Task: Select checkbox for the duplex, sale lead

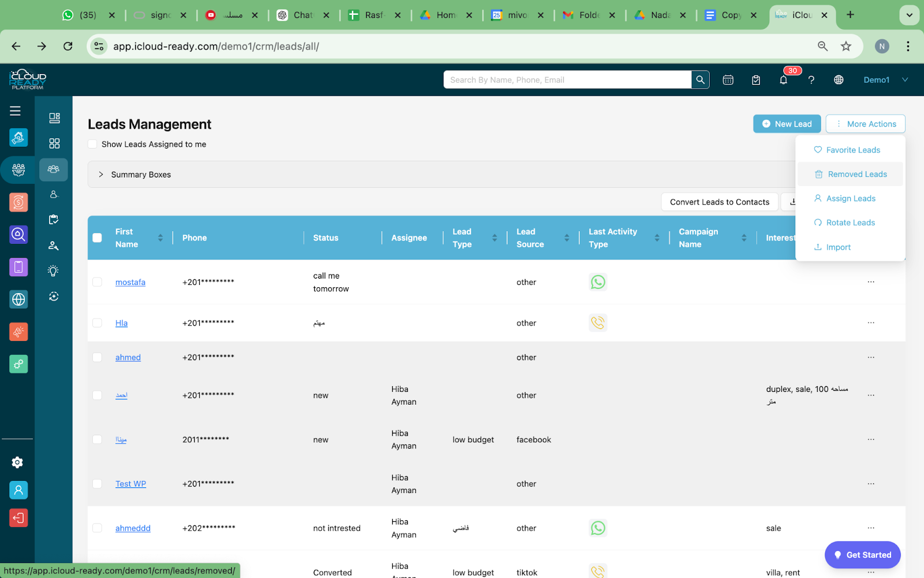Action: 97,395
